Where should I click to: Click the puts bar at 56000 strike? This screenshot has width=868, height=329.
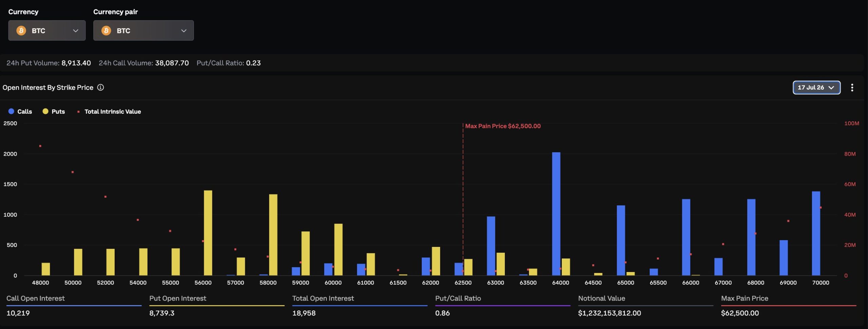208,233
